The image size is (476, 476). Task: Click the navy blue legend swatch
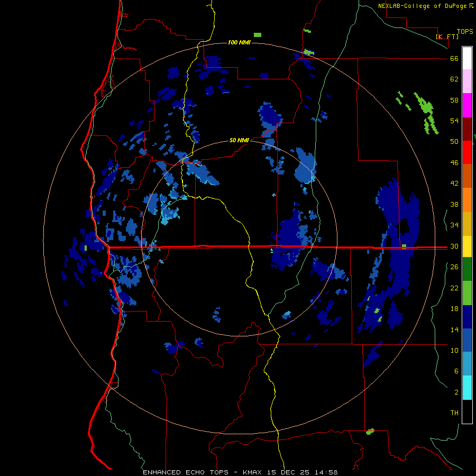(x=467, y=317)
